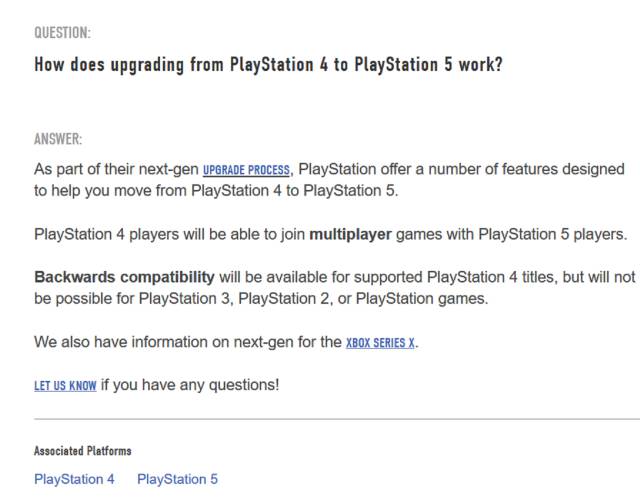Click the text "PlayStation 4 players will be able"
The image size is (640, 501).
tap(168, 235)
